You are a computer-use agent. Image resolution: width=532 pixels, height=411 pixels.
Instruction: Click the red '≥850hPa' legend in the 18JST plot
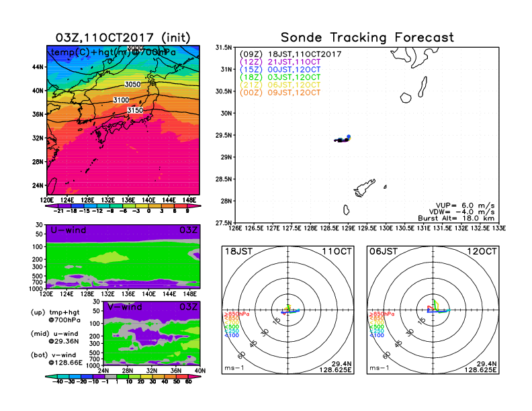click(236, 314)
